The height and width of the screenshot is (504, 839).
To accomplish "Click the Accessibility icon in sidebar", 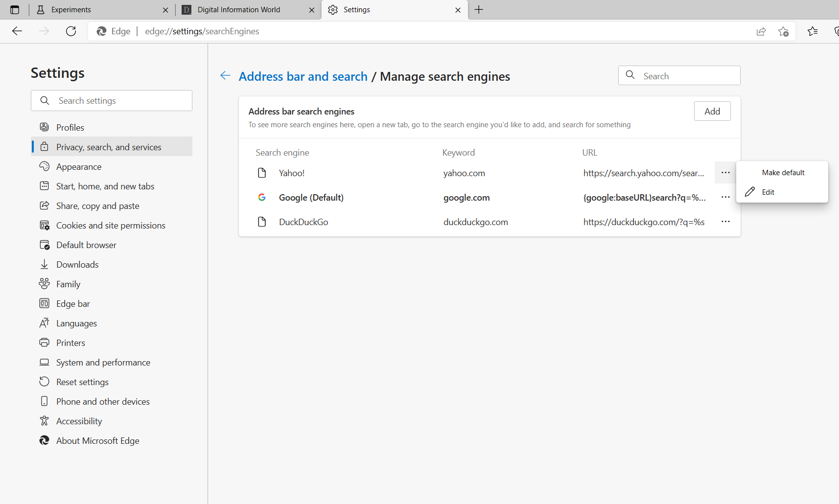I will pyautogui.click(x=45, y=421).
